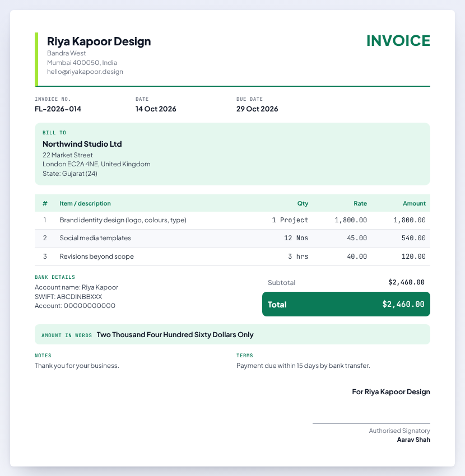
Task: Click the green Total $2,460.00 box
Action: click(x=346, y=304)
